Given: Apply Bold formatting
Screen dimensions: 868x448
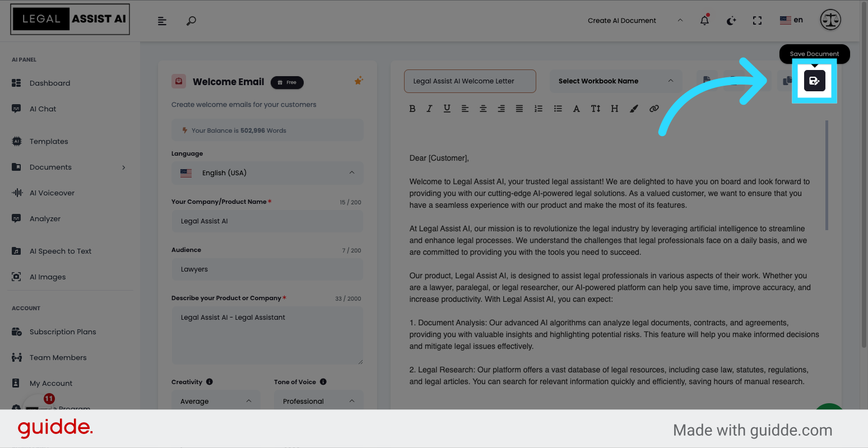Looking at the screenshot, I should (412, 109).
